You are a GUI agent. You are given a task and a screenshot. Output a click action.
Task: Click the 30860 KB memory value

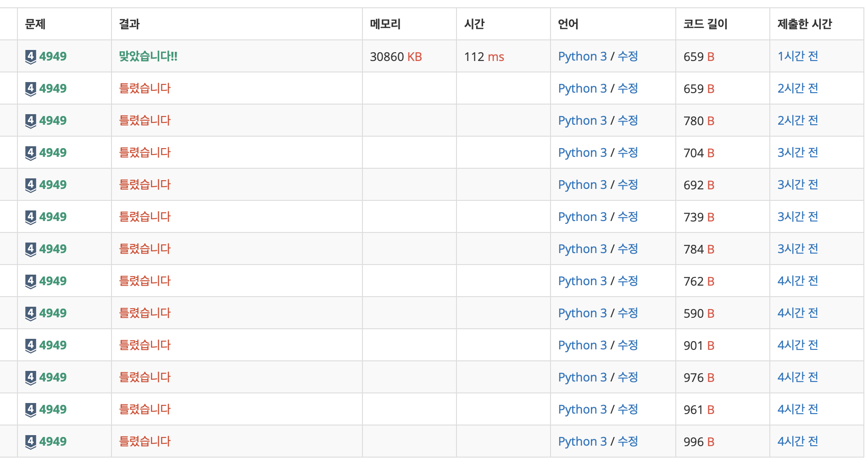pyautogui.click(x=396, y=57)
